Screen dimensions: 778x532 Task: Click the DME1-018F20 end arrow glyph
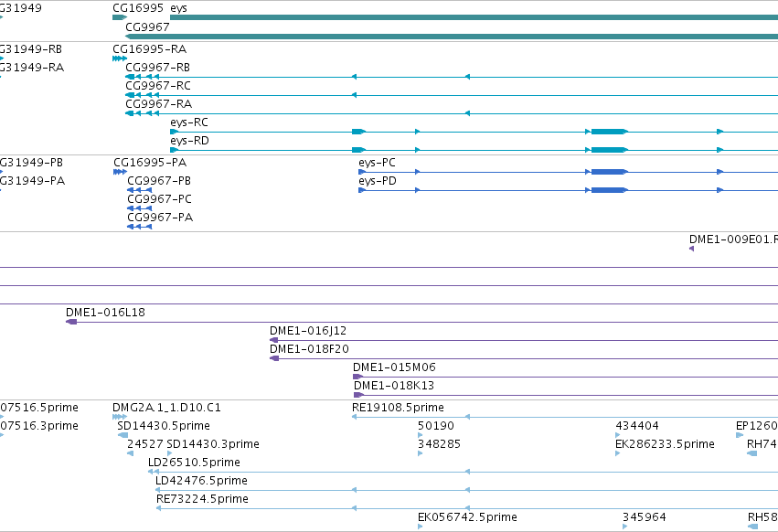click(274, 359)
